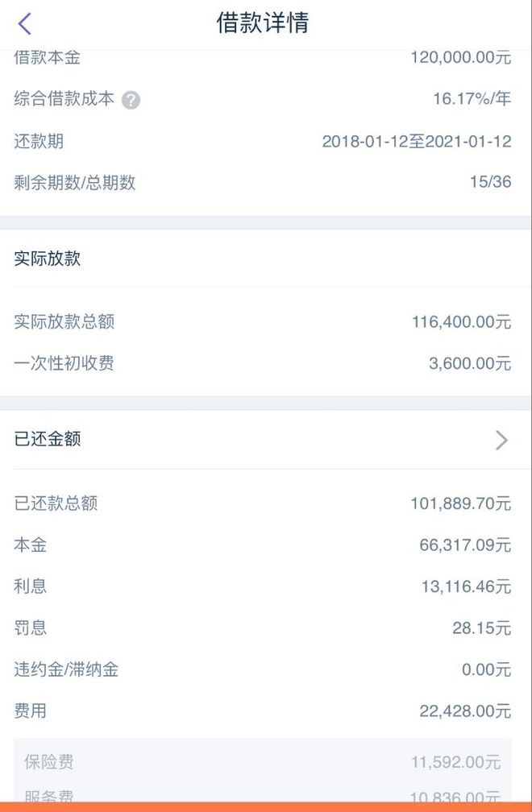Open the 已还金额 repaid amount details
Viewport: 532px width, 812px height.
pos(266,439)
